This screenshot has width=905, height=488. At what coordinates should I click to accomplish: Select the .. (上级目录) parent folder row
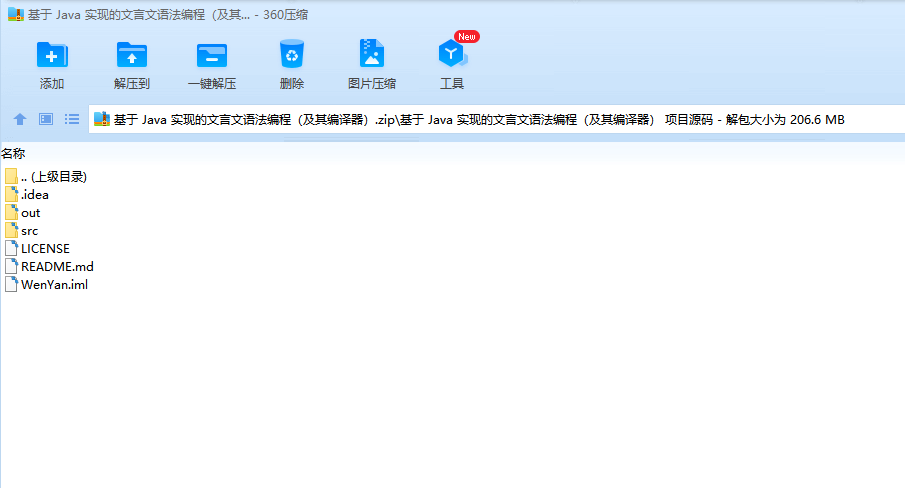(46, 177)
